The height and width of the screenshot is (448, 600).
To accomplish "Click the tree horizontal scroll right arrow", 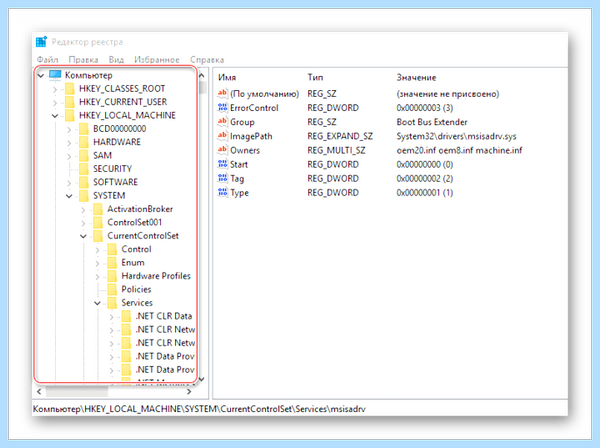I will click(x=189, y=392).
